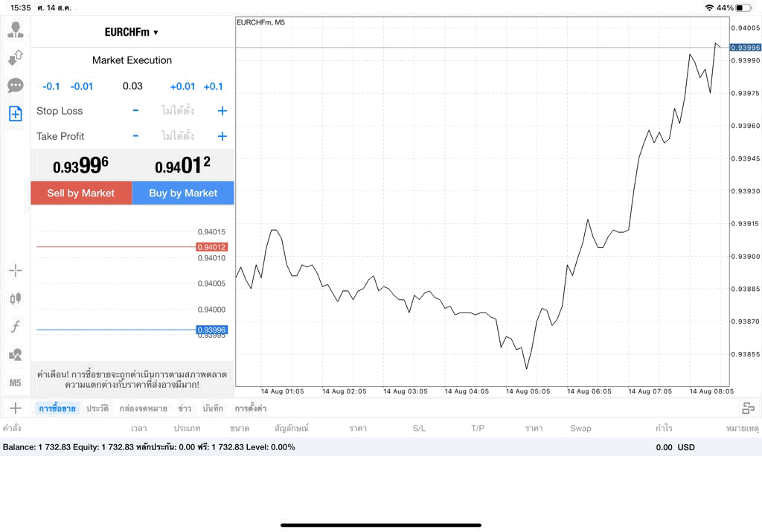The image size is (762, 532).
Task: Switch to the ประวัติ history tab
Action: coord(97,408)
